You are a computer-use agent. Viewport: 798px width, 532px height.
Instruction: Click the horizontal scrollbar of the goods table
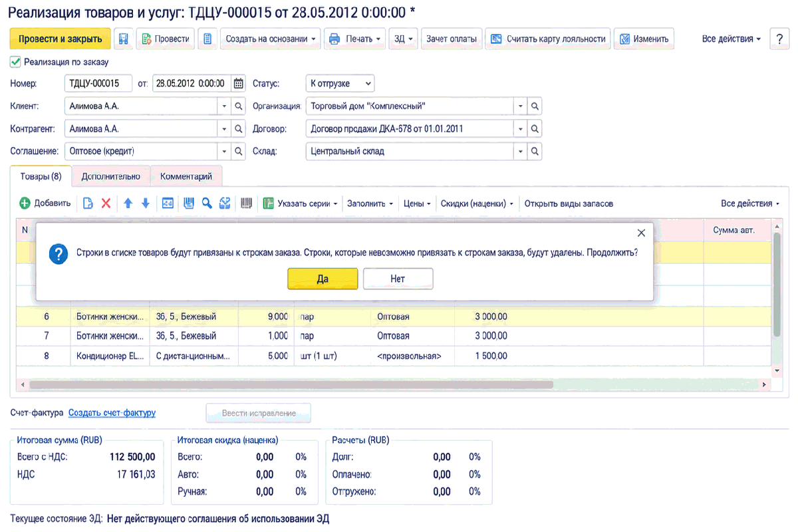point(291,384)
